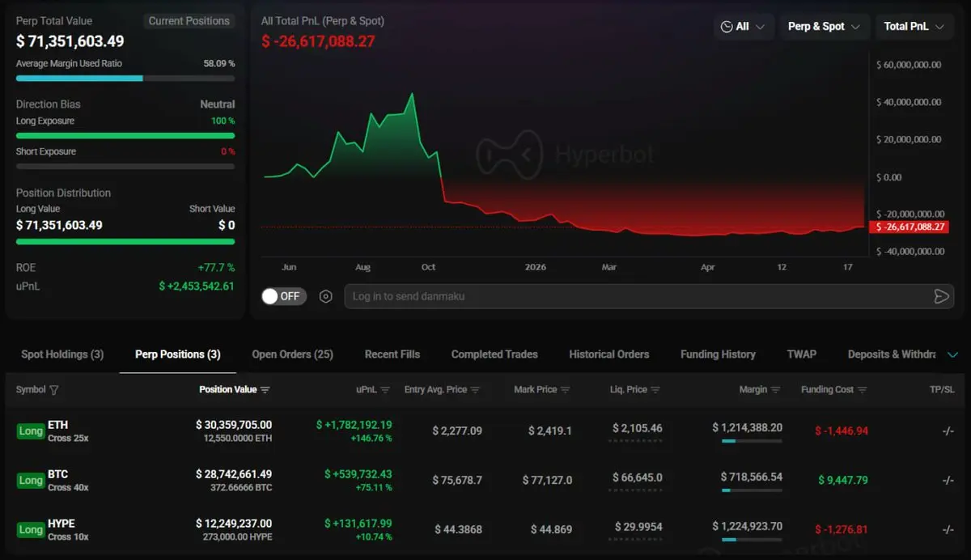
Task: Sort by Position Value sort icon
Action: (265, 390)
